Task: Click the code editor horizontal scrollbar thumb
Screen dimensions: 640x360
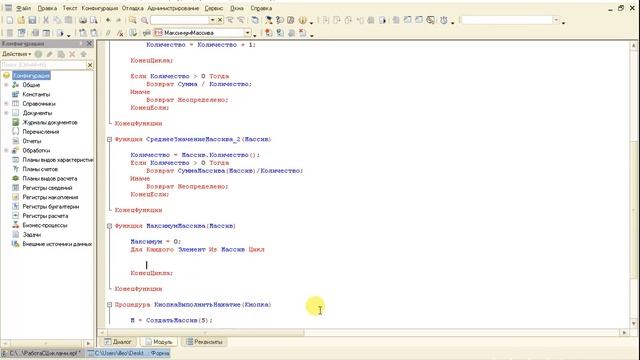Action: click(206, 333)
